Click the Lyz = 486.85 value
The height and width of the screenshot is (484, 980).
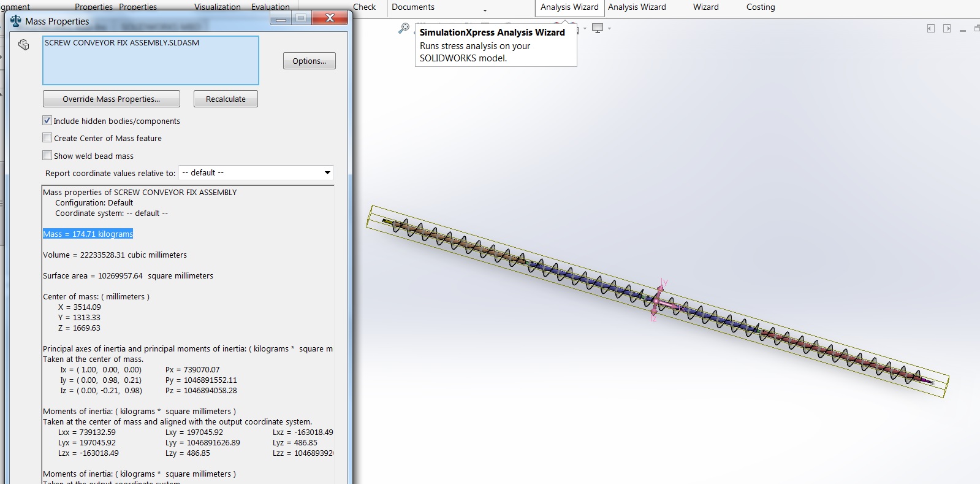coord(295,442)
